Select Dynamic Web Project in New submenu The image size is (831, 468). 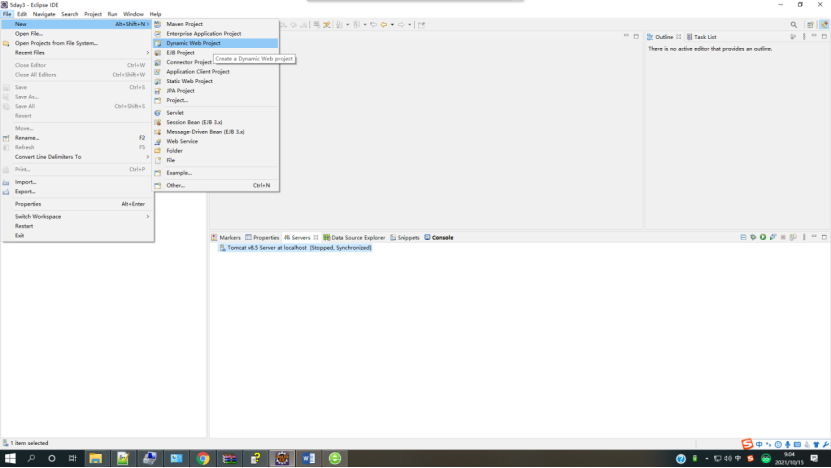[215, 43]
